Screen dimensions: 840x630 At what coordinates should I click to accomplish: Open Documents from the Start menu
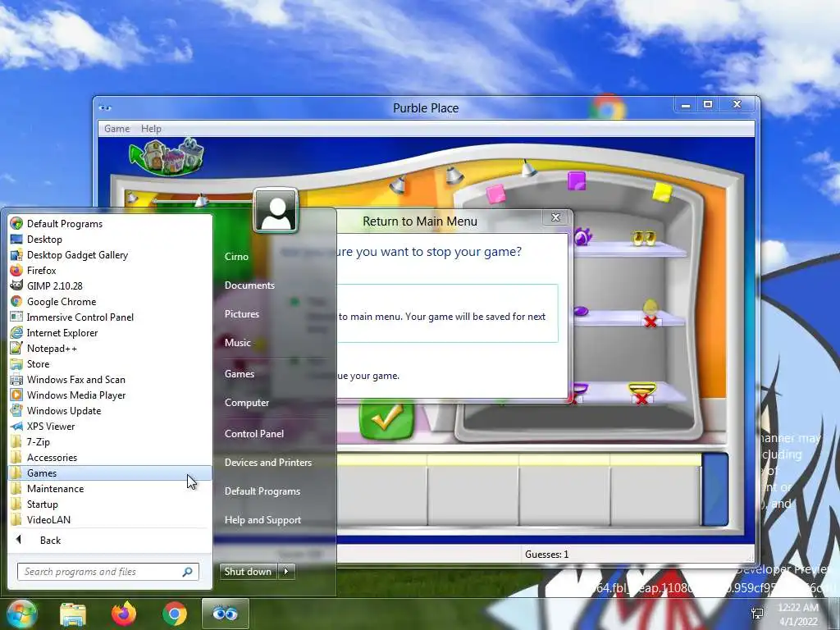tap(249, 285)
